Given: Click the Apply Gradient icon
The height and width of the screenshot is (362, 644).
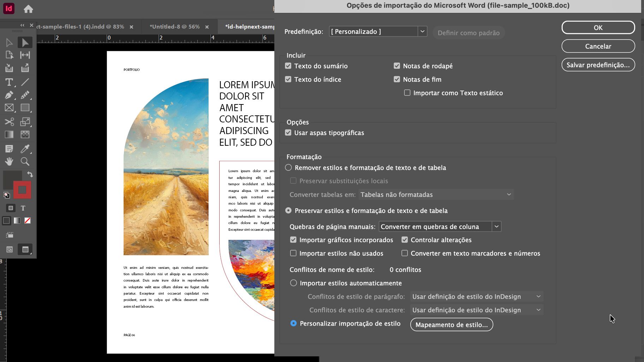Looking at the screenshot, I should pyautogui.click(x=17, y=221).
